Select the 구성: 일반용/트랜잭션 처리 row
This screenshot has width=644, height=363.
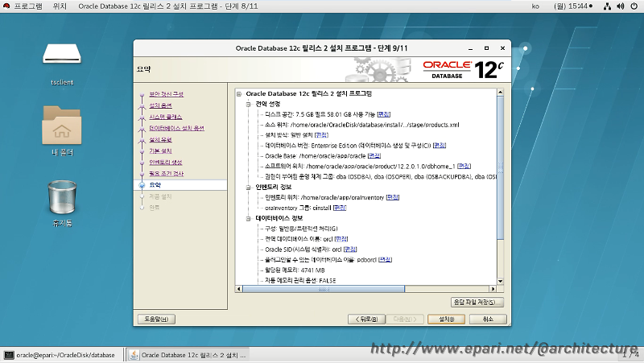tap(301, 229)
